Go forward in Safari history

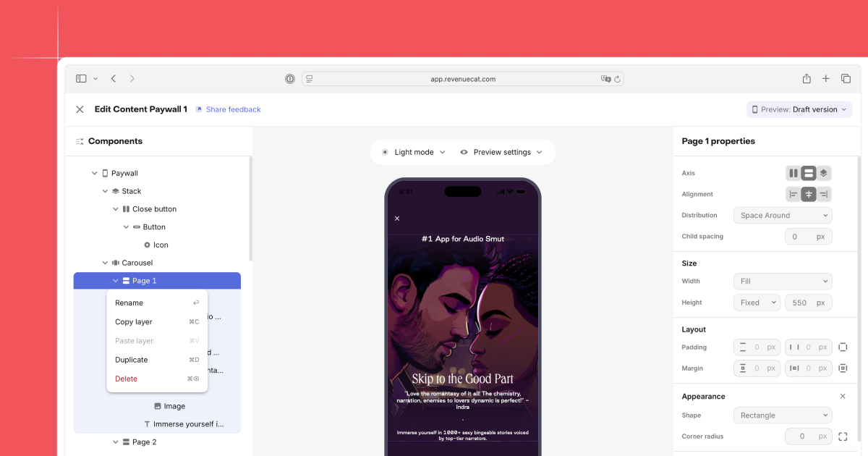tap(132, 79)
